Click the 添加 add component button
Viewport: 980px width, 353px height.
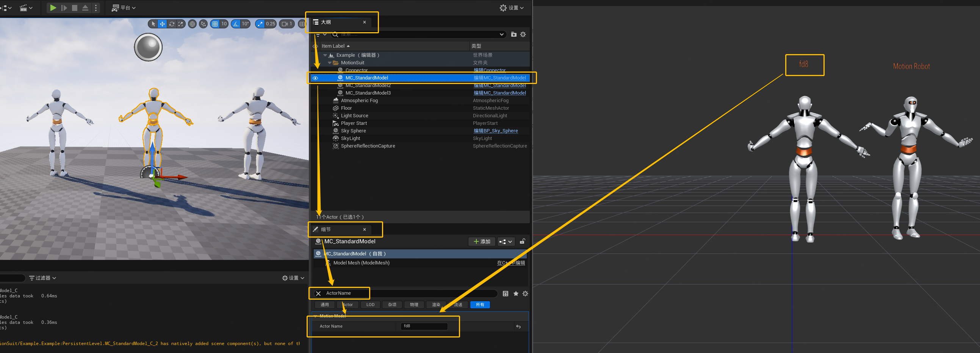click(x=482, y=242)
